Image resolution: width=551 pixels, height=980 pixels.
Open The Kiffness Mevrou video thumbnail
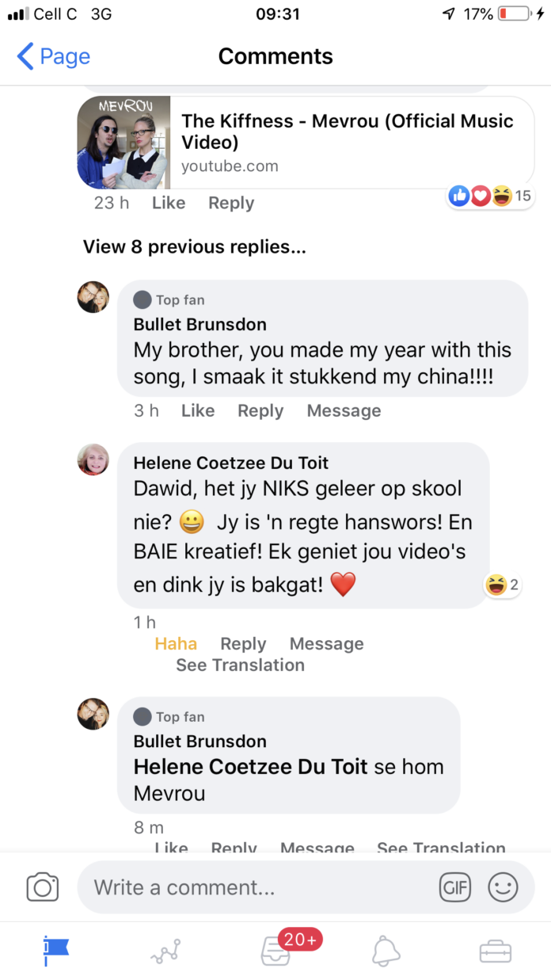pyautogui.click(x=123, y=143)
